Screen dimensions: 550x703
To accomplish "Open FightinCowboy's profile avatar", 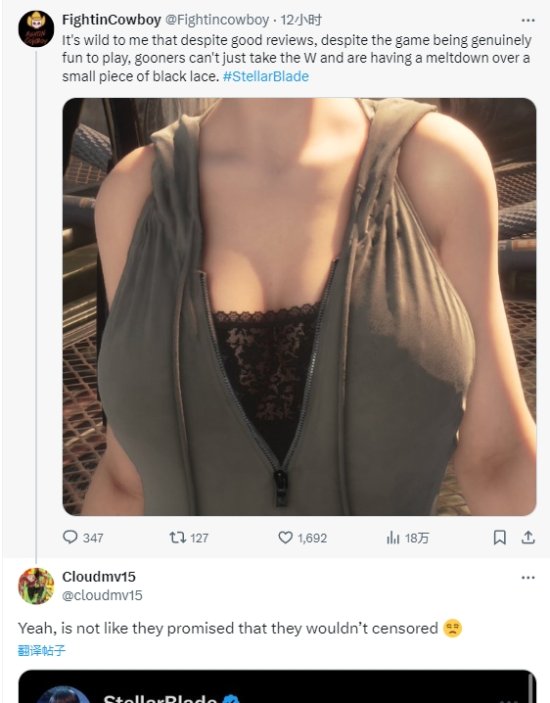I will (36, 29).
